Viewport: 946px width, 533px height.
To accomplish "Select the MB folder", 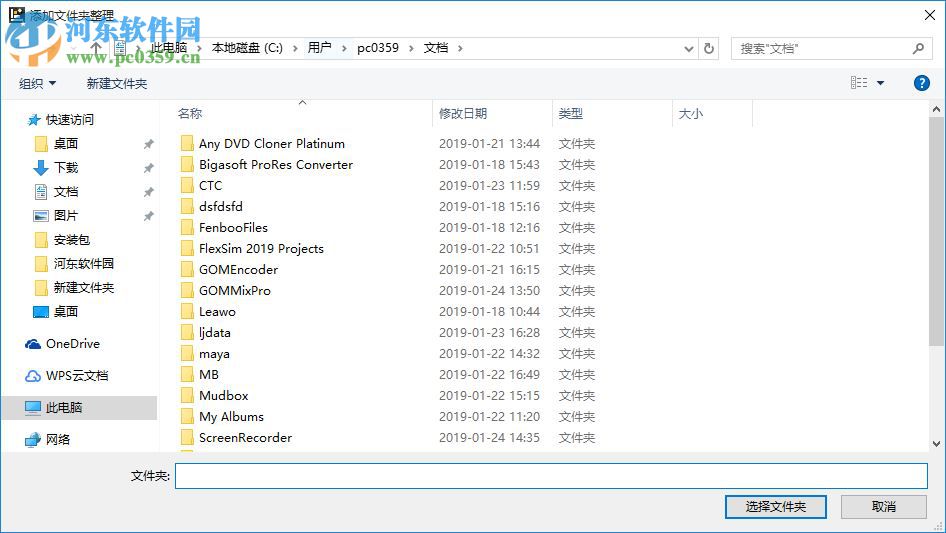I will click(x=209, y=375).
